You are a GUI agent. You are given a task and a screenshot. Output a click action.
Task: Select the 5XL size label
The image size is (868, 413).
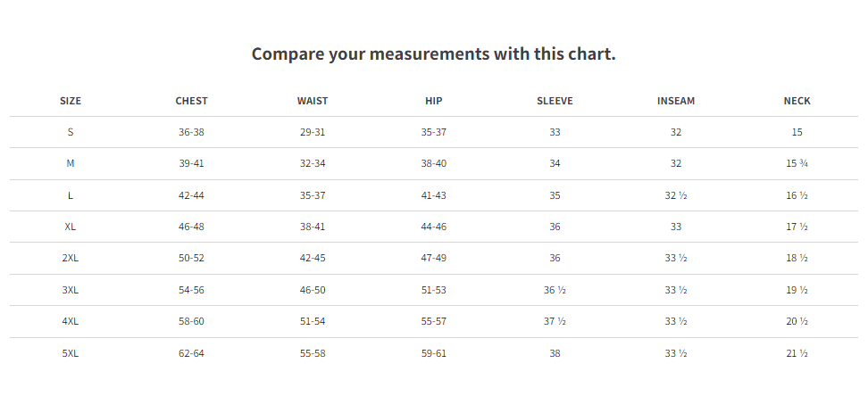(x=71, y=353)
